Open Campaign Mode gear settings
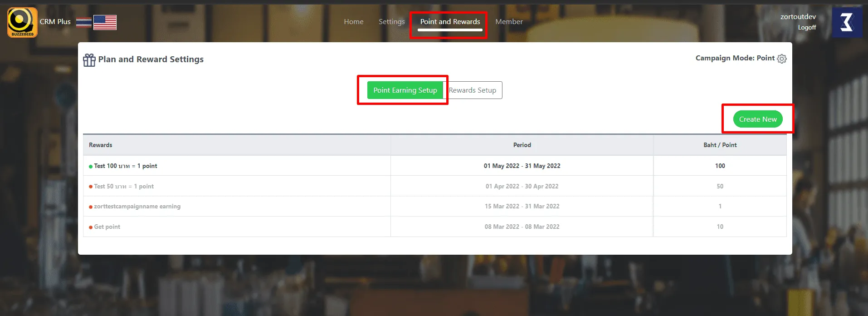The width and height of the screenshot is (868, 316). pos(782,59)
